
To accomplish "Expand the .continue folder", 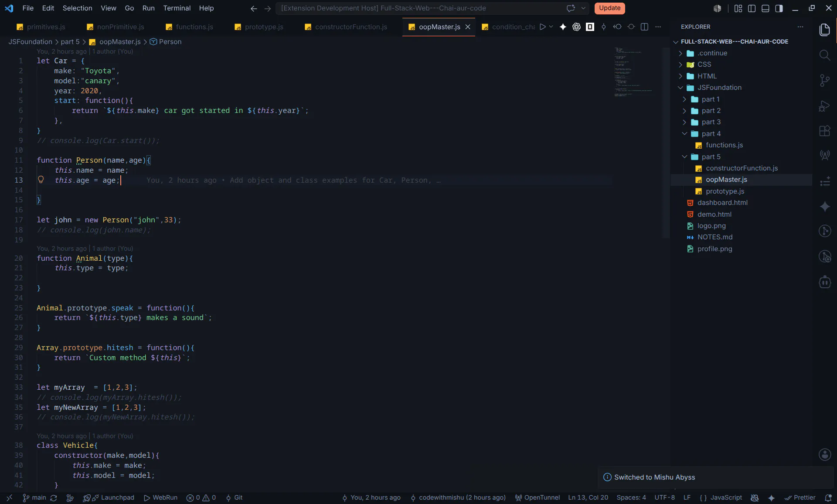I will (x=712, y=53).
